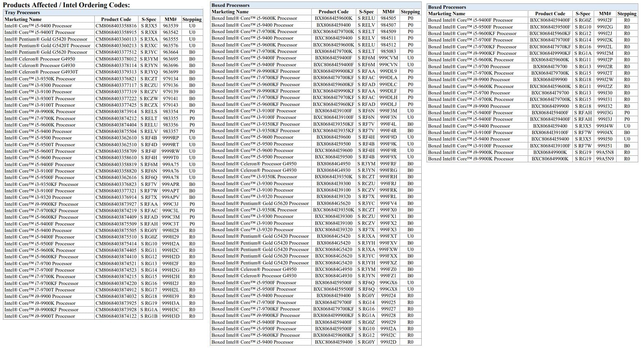Select MM# cell 984509

coord(388,32)
